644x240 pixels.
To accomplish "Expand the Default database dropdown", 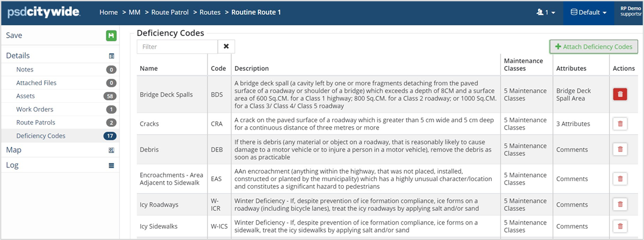I will click(589, 12).
